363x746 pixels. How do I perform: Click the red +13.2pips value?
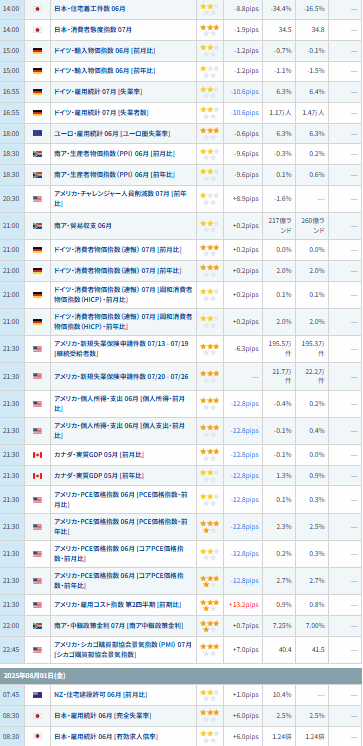pos(244,605)
